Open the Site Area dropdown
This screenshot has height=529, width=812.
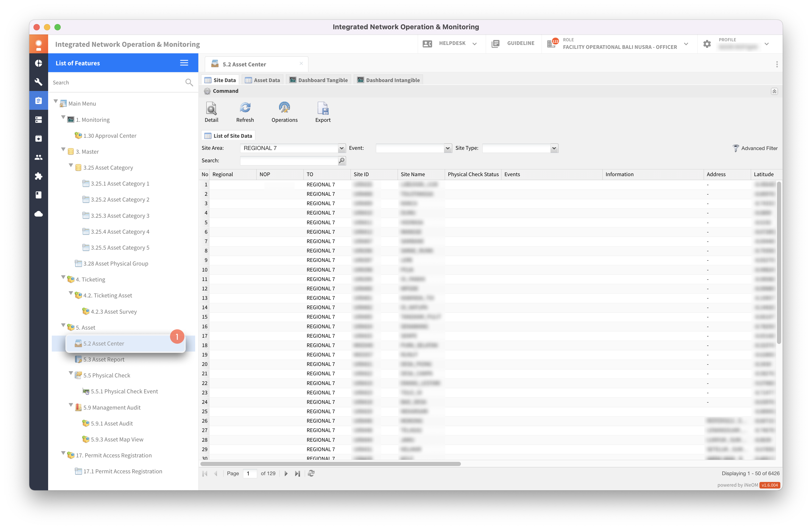pyautogui.click(x=342, y=148)
